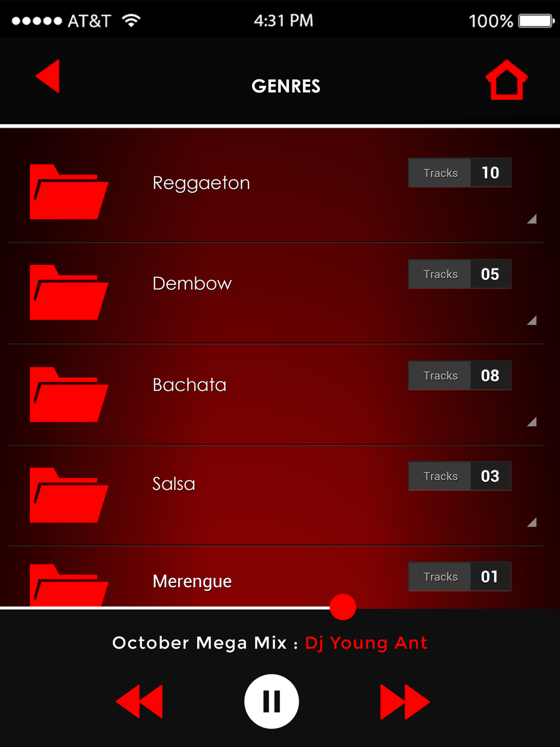Open the Reggaeton folder icon
This screenshot has width=560, height=747.
(69, 192)
